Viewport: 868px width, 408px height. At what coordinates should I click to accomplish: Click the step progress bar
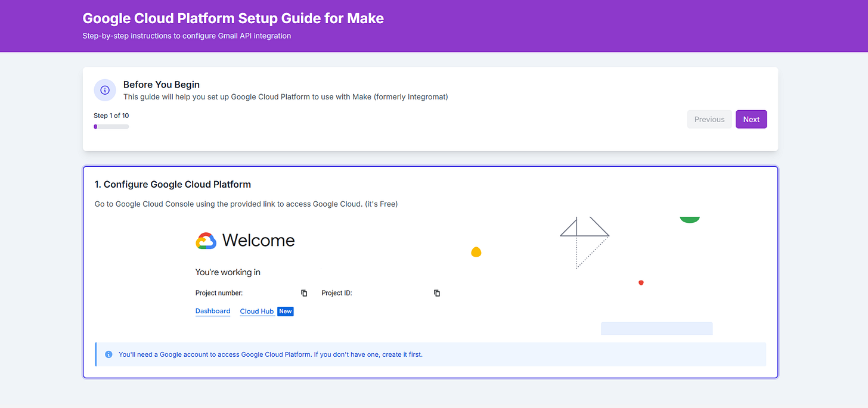tap(111, 126)
